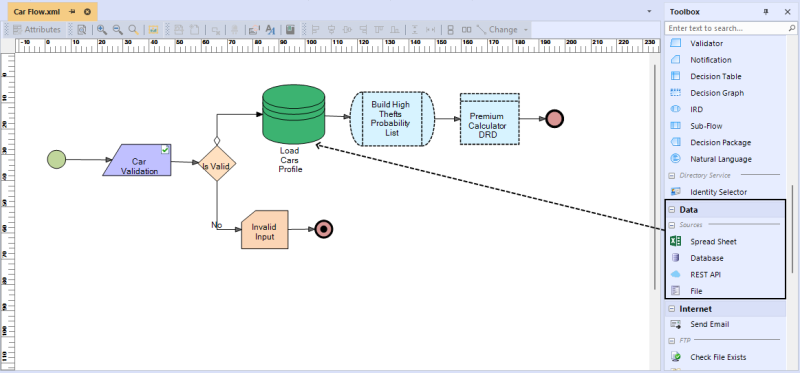This screenshot has height=373, width=800.
Task: Select Notification in the Toolbox
Action: tap(711, 60)
